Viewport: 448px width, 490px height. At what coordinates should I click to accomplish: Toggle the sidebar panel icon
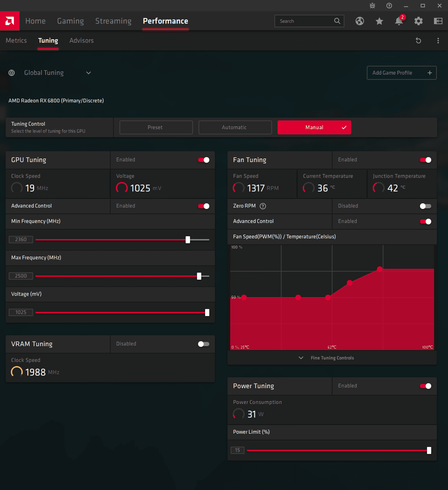tap(438, 21)
